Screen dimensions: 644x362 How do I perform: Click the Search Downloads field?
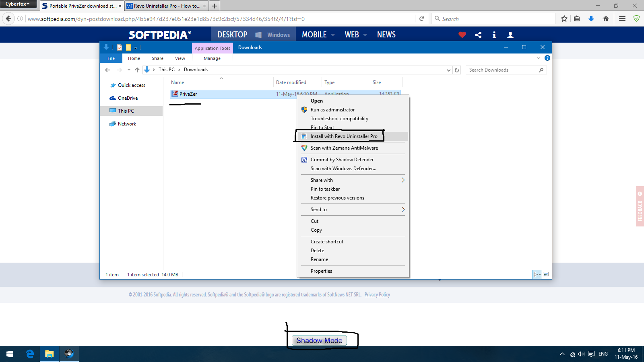(x=506, y=70)
